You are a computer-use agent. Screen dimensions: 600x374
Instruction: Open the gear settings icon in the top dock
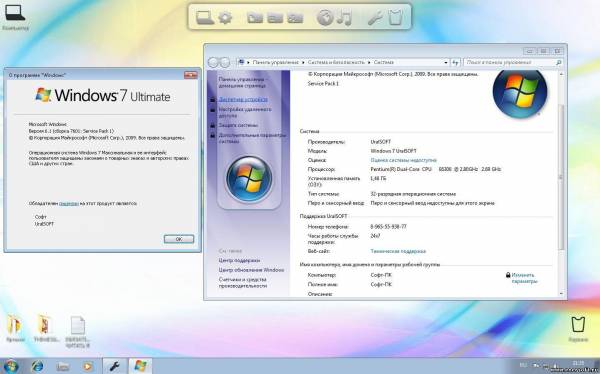[225, 18]
